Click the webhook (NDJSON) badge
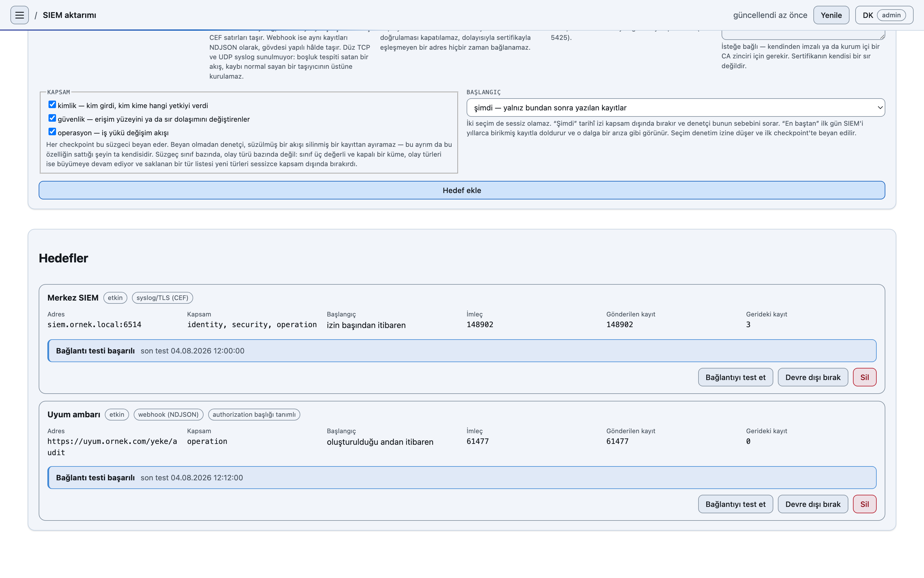The image size is (924, 578). (168, 414)
